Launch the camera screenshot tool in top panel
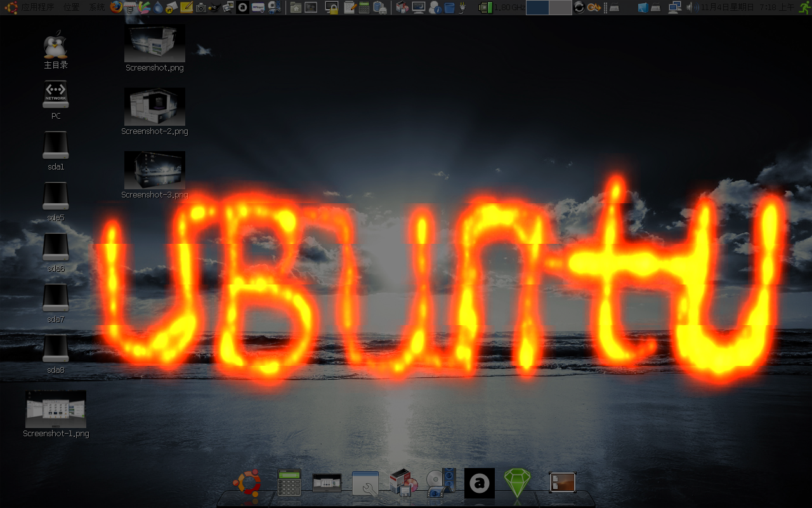The height and width of the screenshot is (508, 812). [x=201, y=8]
